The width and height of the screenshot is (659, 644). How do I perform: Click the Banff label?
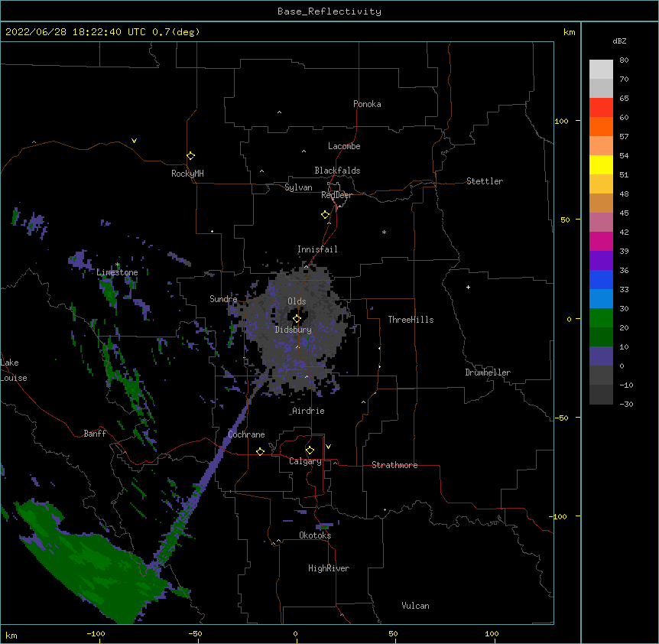pos(95,434)
